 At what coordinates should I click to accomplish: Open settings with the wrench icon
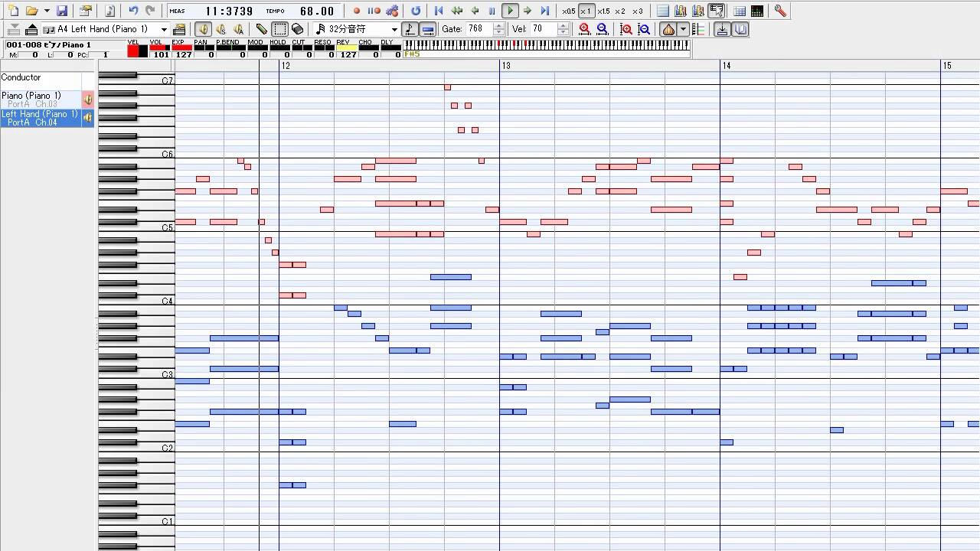(x=779, y=11)
